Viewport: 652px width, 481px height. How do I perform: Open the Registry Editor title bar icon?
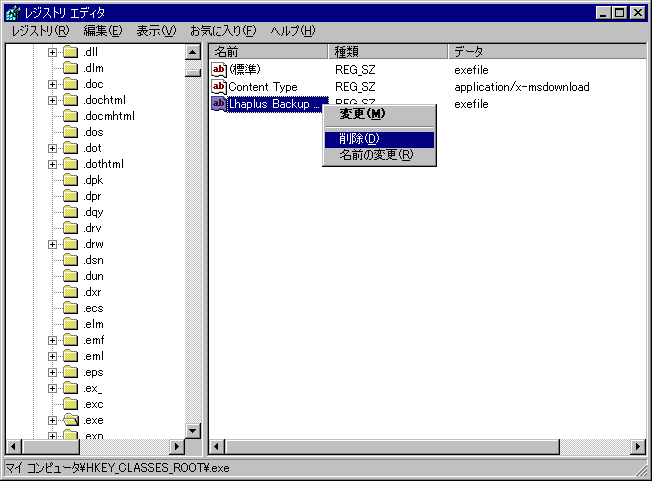(13, 13)
